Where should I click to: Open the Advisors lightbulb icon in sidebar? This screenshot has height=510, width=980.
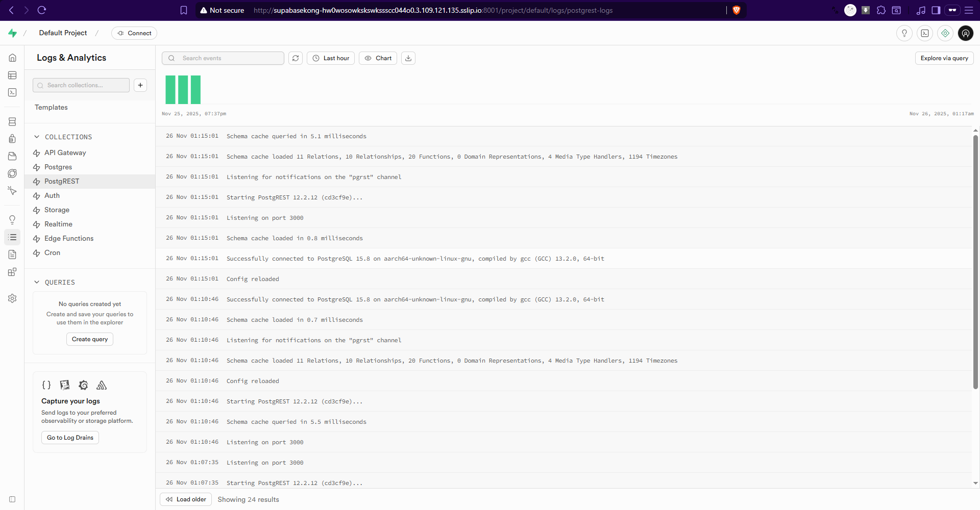(12, 220)
